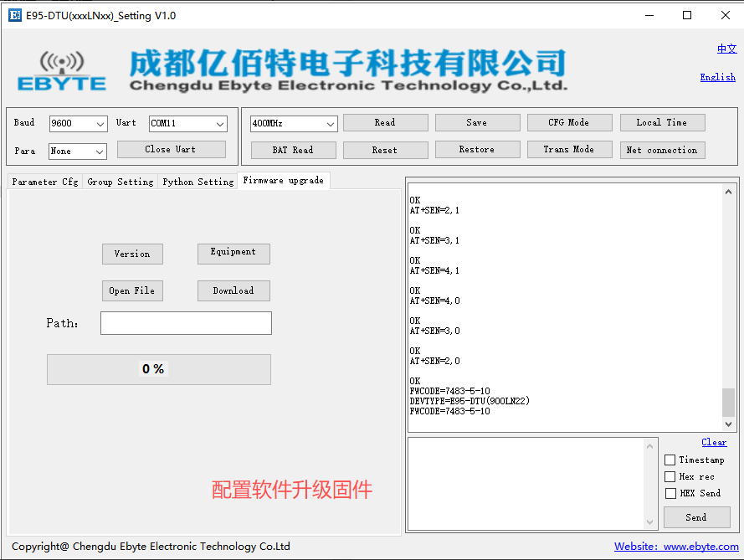Click the E95-DTU app icon in title bar

[x=14, y=15]
